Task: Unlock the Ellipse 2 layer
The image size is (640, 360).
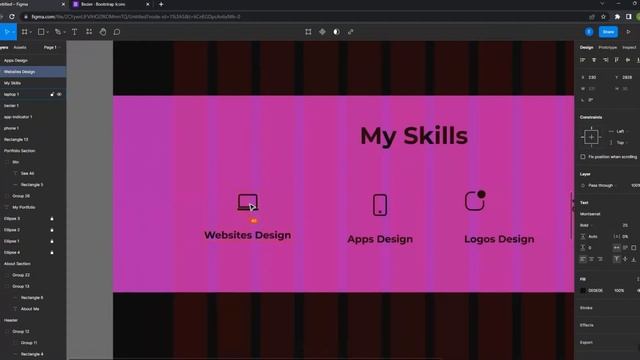Action: (52, 230)
